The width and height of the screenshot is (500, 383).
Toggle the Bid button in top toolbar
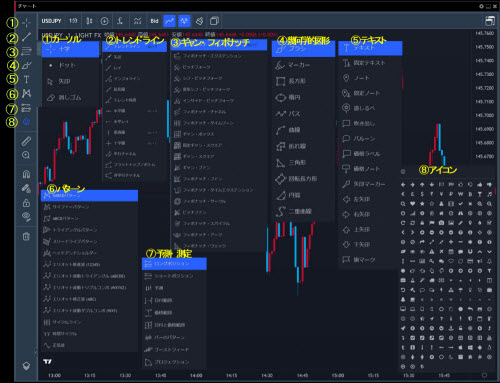154,21
